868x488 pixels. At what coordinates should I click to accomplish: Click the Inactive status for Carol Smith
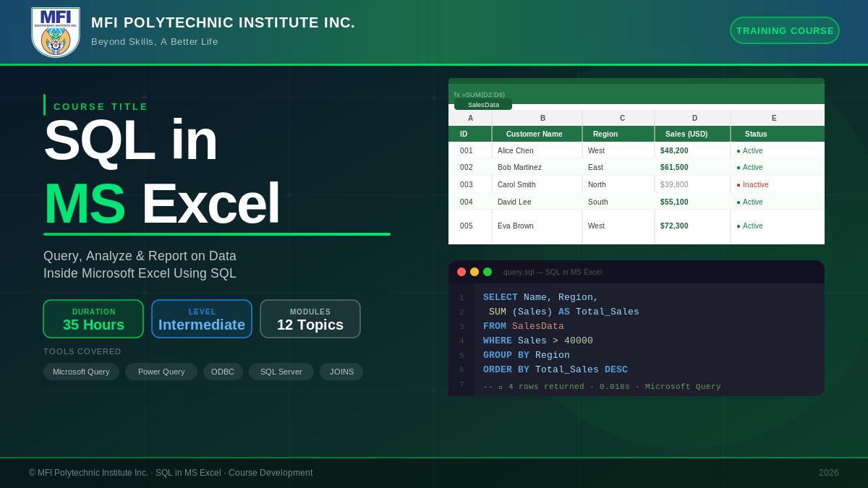(x=752, y=184)
